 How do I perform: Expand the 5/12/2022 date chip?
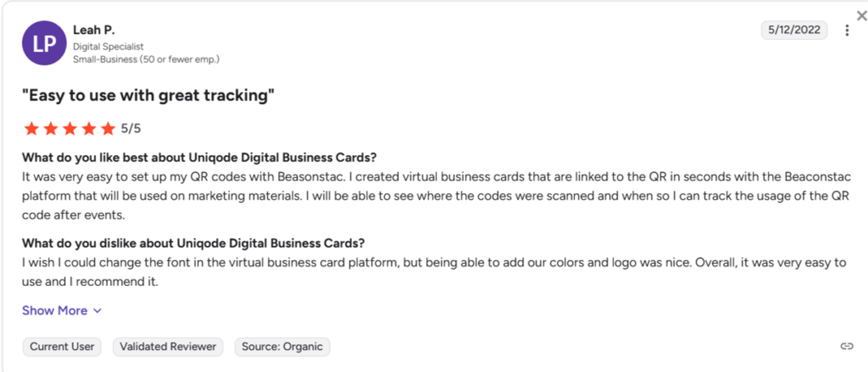[x=794, y=30]
